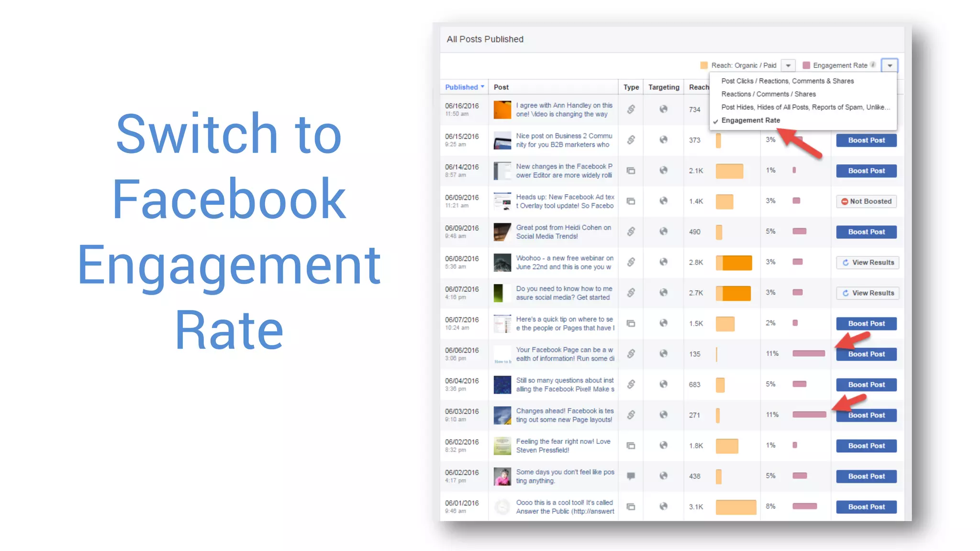Click globe targeting icon for Changes ahead post
The width and height of the screenshot is (980, 551).
[663, 415]
